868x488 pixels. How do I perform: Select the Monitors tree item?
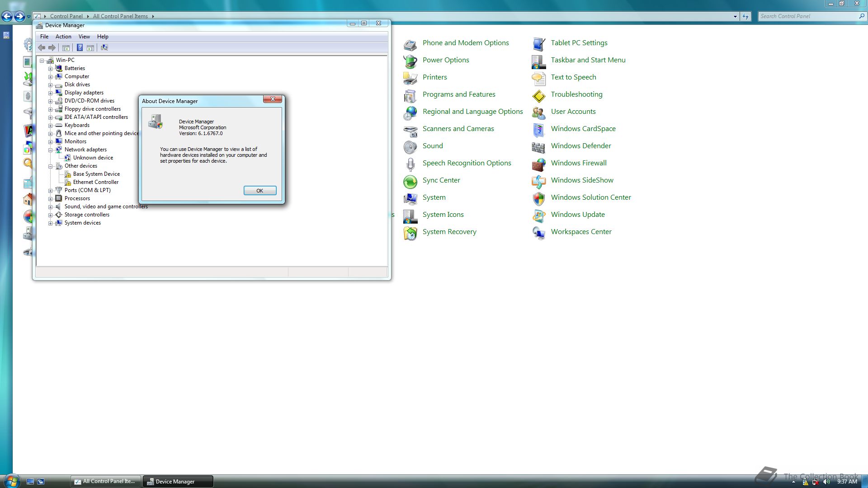(x=75, y=141)
